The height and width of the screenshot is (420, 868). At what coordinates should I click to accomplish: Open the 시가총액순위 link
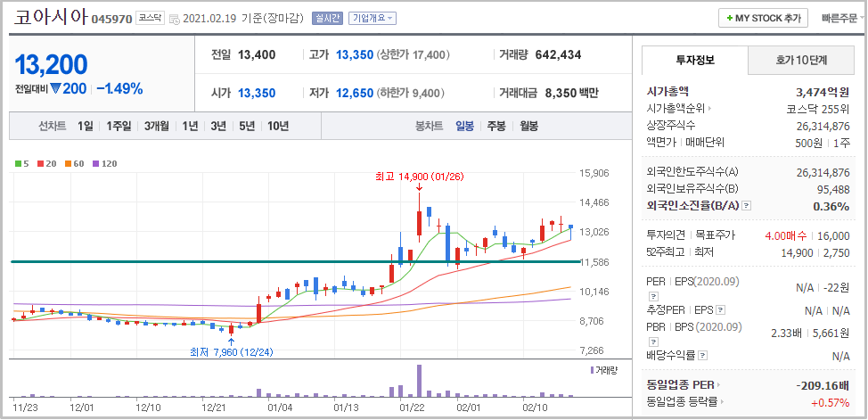pos(679,108)
